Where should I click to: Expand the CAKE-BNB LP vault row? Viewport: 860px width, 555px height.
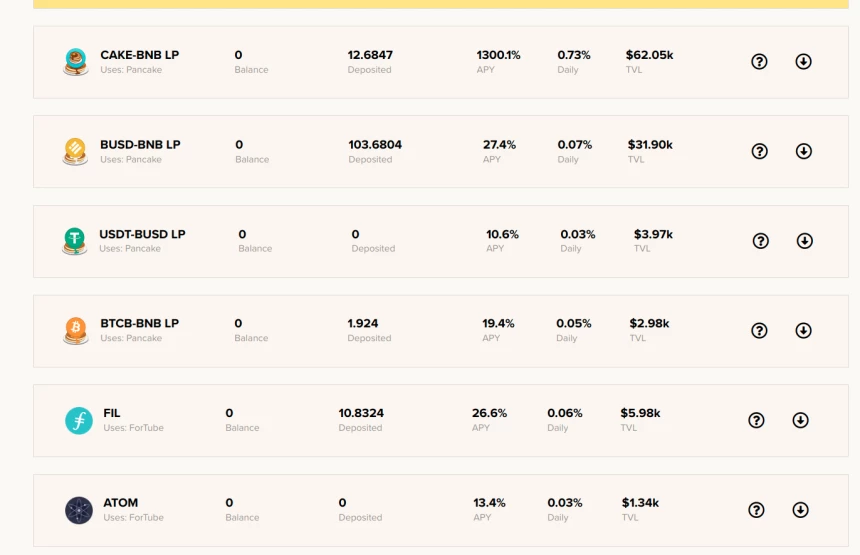[803, 62]
